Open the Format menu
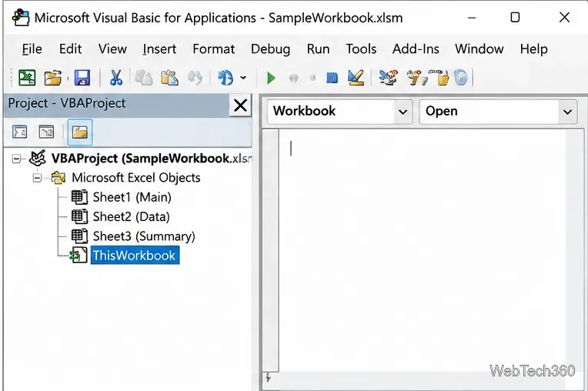This screenshot has width=588, height=391. pos(214,49)
